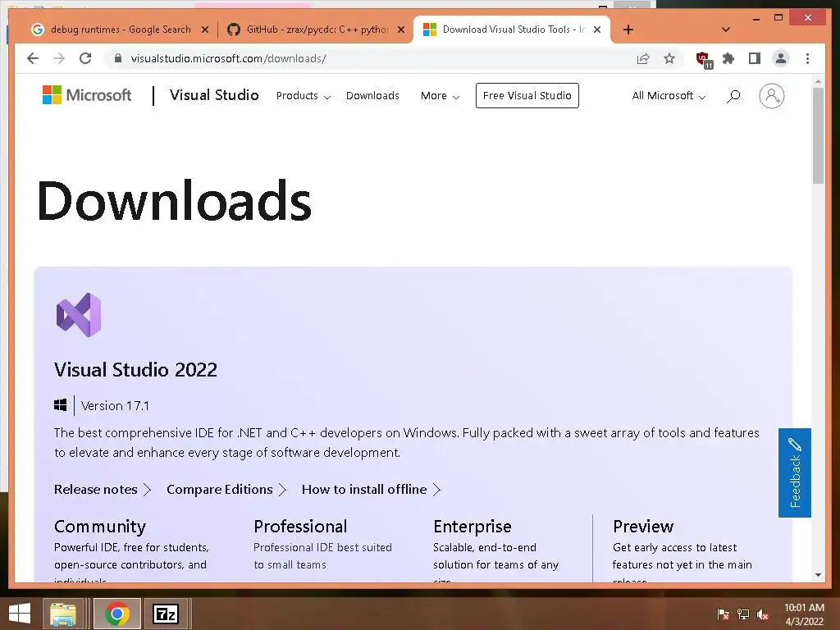Open the Compare Editions link
840x630 pixels.
pyautogui.click(x=226, y=490)
